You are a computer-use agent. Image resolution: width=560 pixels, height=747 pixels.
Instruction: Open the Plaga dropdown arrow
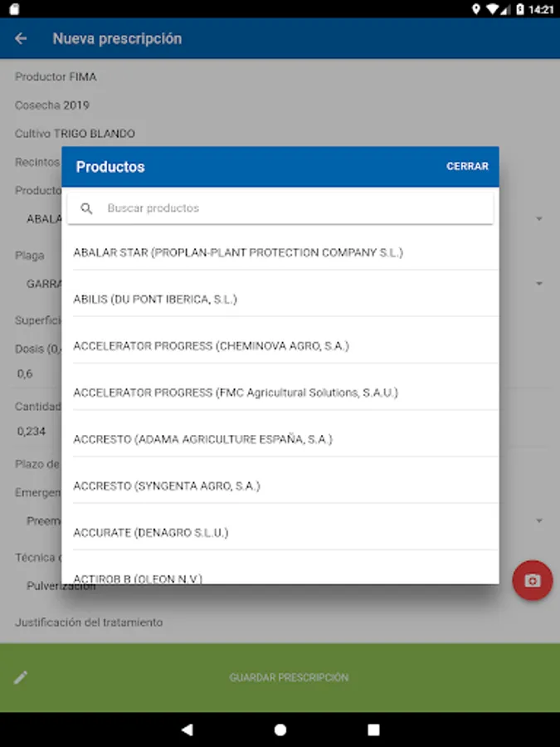pyautogui.click(x=539, y=284)
